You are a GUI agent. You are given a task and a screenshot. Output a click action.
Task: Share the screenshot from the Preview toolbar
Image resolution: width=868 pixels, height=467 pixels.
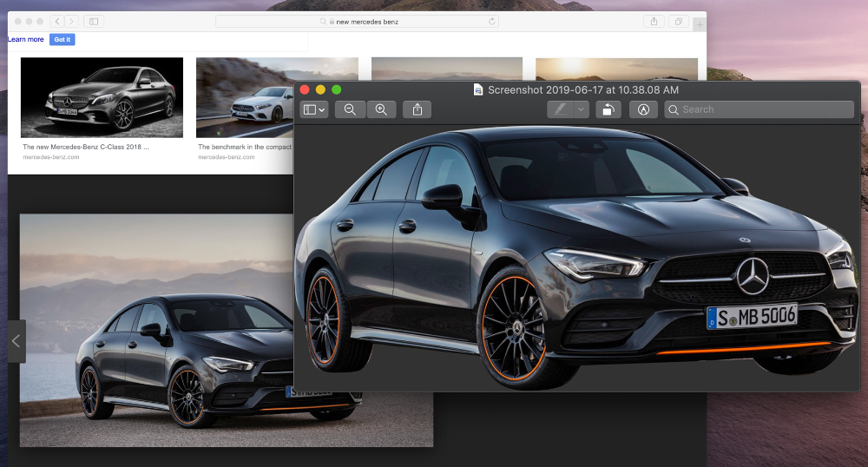click(418, 109)
